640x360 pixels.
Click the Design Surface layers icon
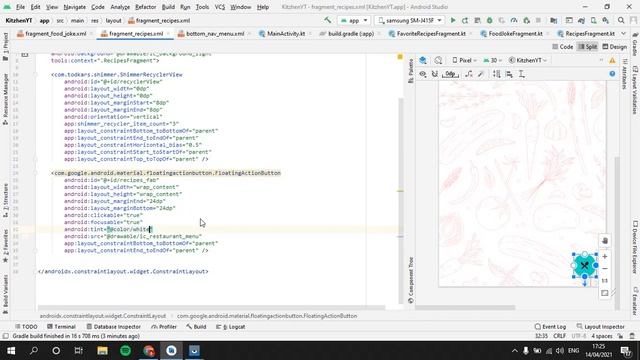click(423, 60)
